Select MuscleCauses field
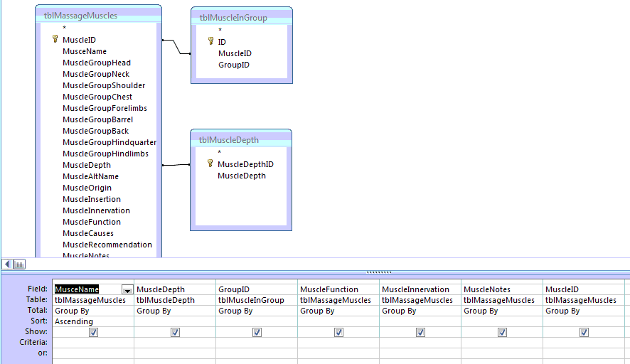This screenshot has height=364, width=630. click(x=88, y=233)
